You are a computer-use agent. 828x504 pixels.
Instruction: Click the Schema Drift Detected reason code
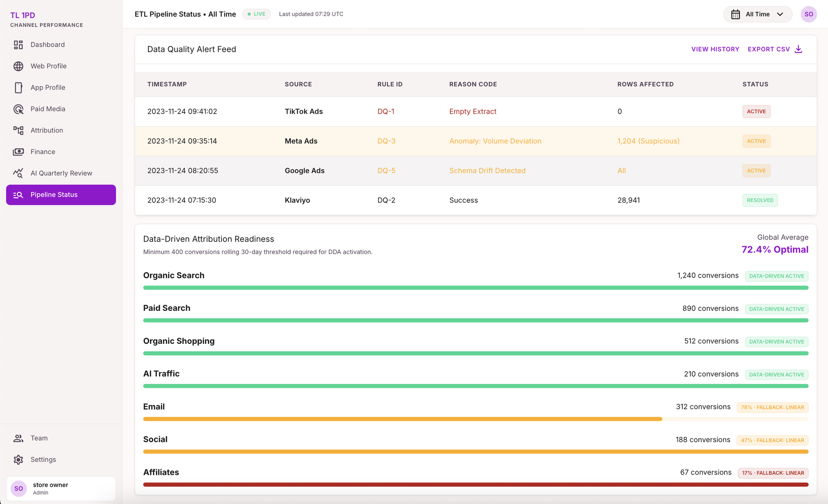[487, 171]
